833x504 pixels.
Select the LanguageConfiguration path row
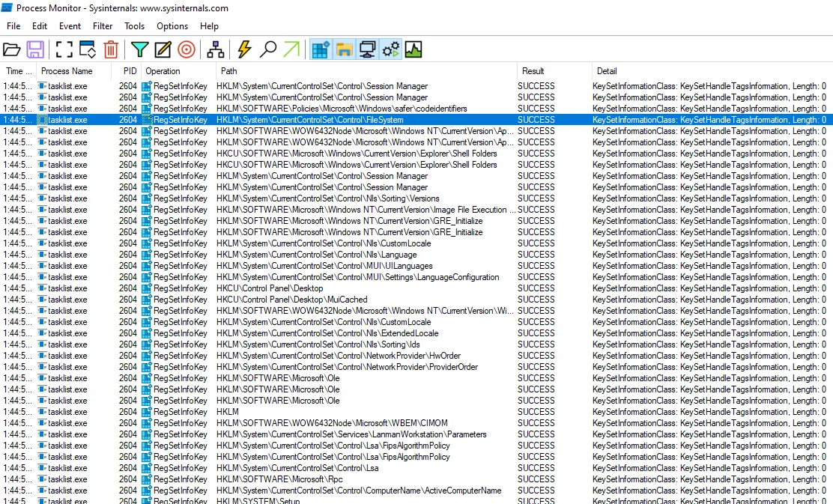[416, 276]
